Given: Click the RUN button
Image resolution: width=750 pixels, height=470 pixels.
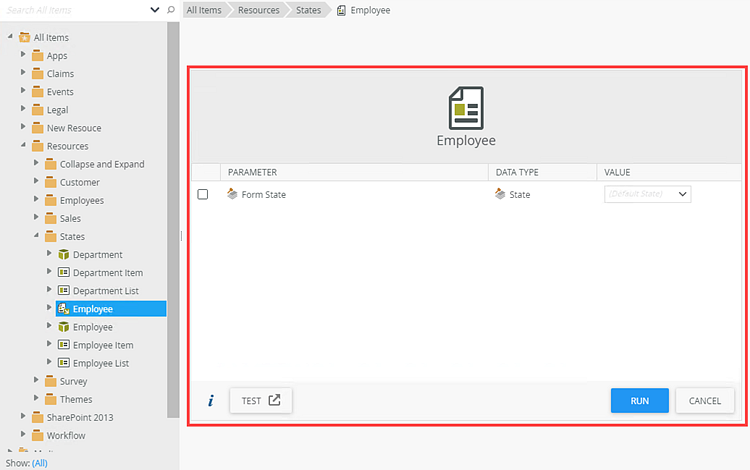Looking at the screenshot, I should pos(640,401).
